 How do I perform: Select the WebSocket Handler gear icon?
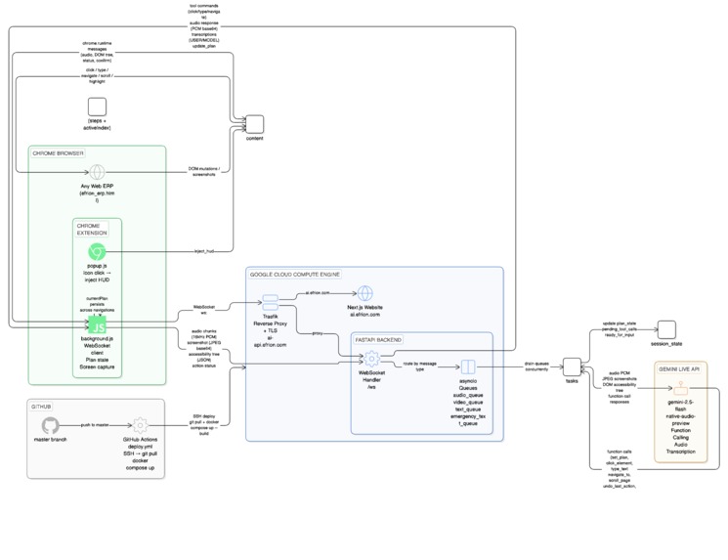pos(371,359)
